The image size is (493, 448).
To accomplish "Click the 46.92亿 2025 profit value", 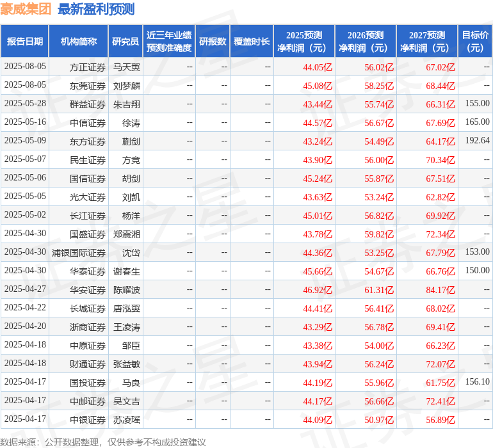I will coord(318,290).
